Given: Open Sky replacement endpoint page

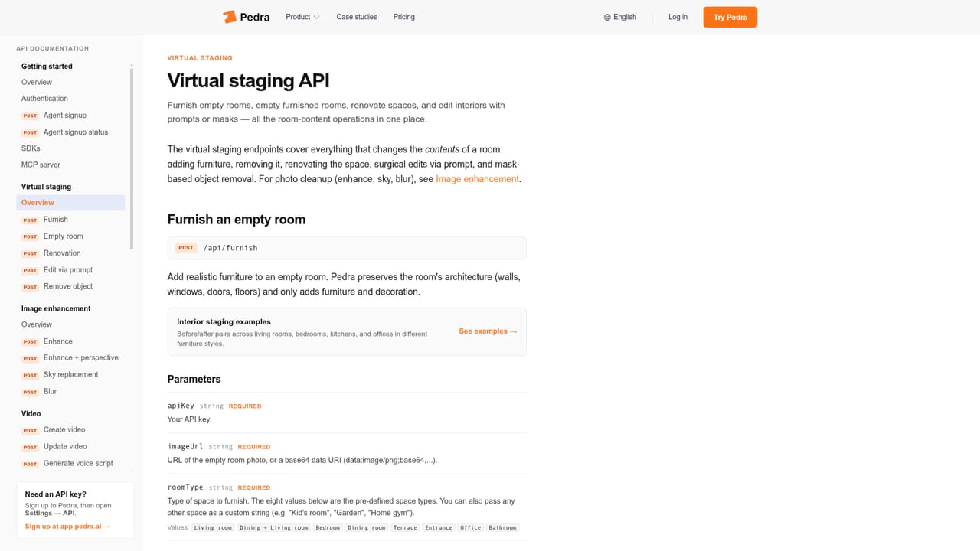Looking at the screenshot, I should 71,375.
